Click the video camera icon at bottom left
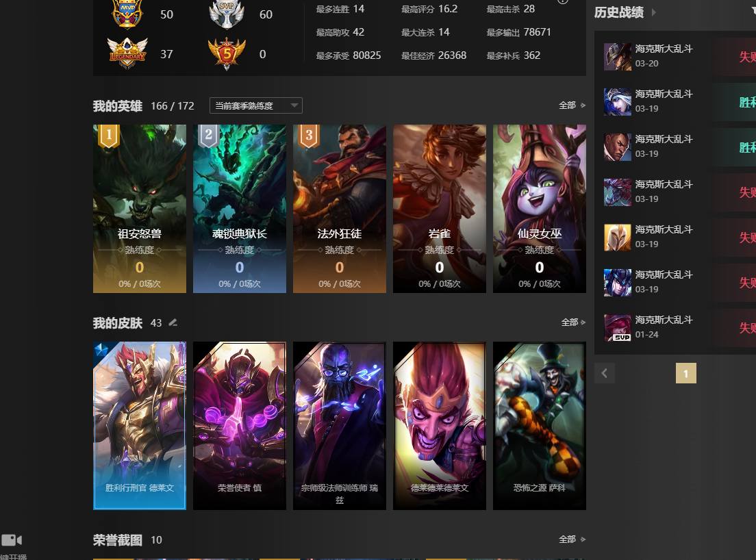This screenshot has height=560, width=756. click(x=12, y=539)
